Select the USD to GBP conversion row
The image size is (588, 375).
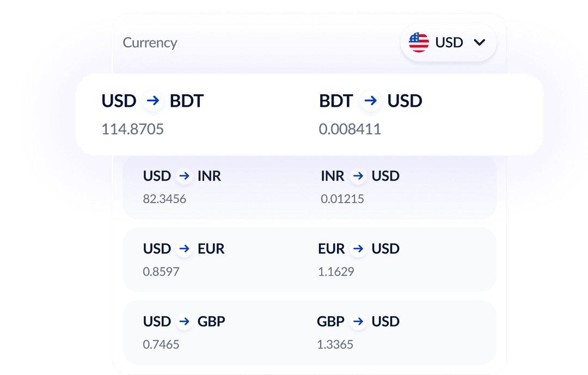[309, 332]
